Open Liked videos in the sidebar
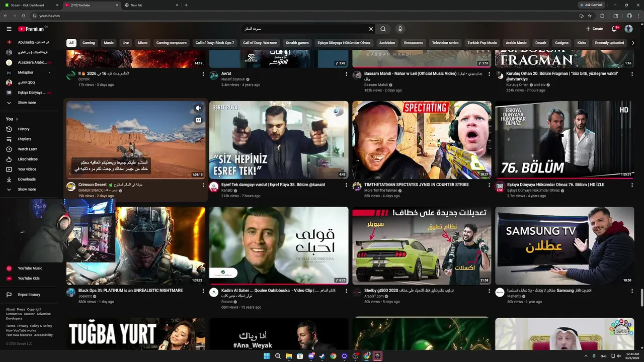Image resolution: width=644 pixels, height=362 pixels. point(28,159)
